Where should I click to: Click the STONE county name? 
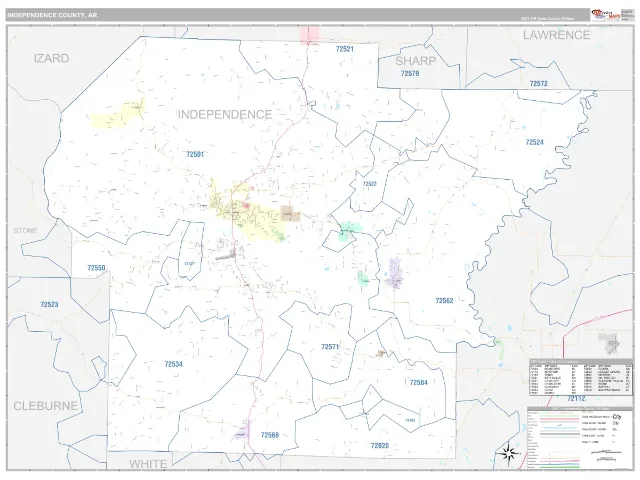(x=25, y=231)
